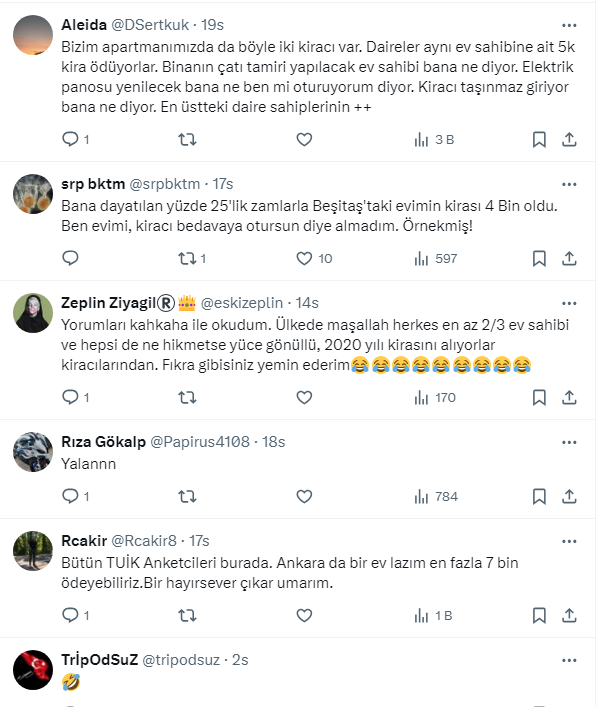Image resolution: width=608 pixels, height=707 pixels.
Task: Reply to Rıza Gökalp's tweet
Action: [x=70, y=495]
